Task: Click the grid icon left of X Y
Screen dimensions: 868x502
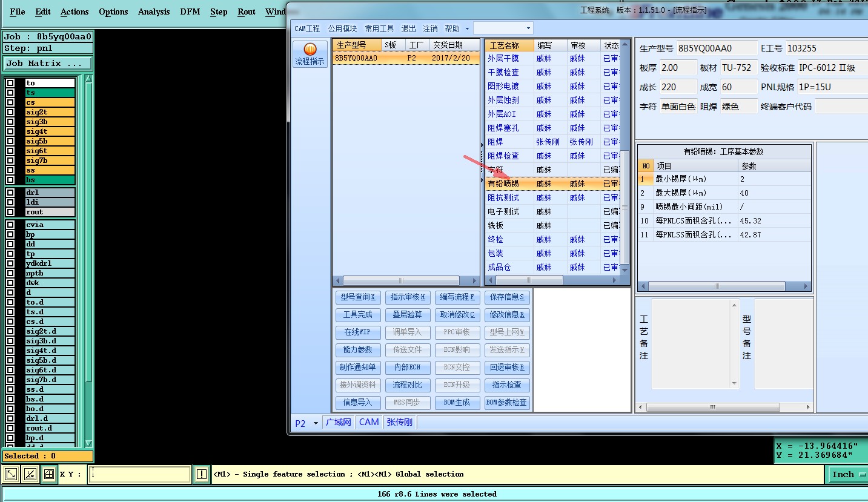Action: (x=49, y=474)
